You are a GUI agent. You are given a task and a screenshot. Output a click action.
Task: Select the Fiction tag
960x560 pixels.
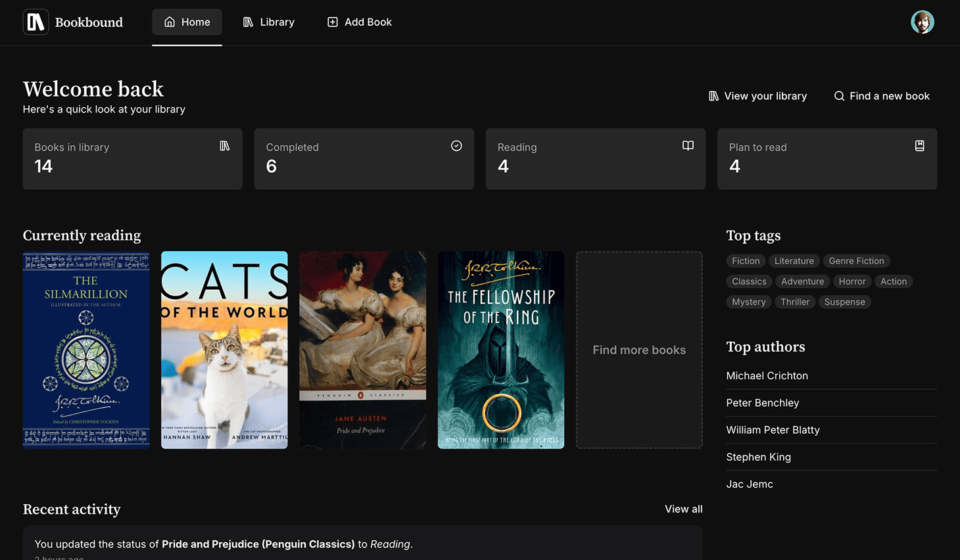click(746, 261)
